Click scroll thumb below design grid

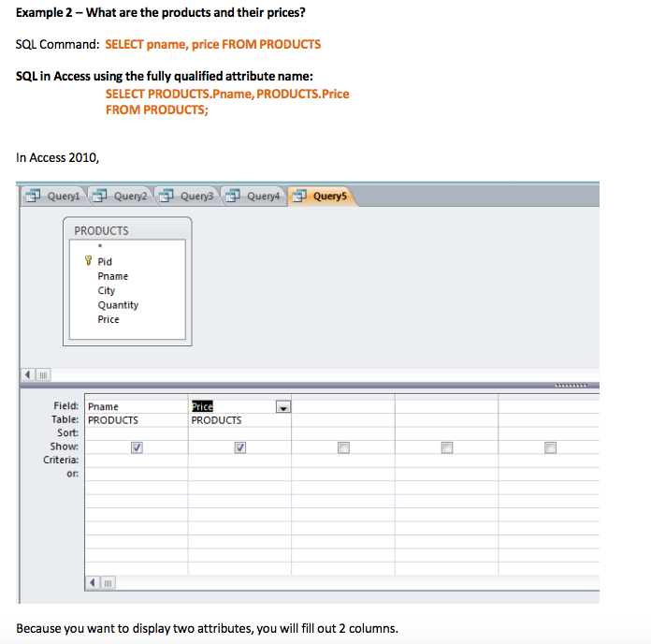[108, 582]
